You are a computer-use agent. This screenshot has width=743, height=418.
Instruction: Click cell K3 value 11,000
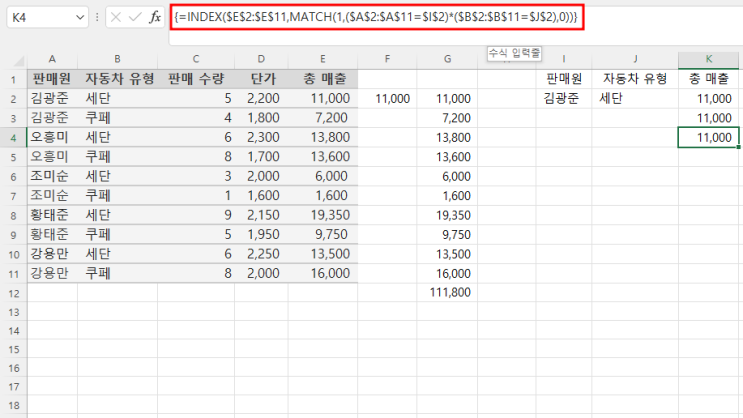[708, 118]
